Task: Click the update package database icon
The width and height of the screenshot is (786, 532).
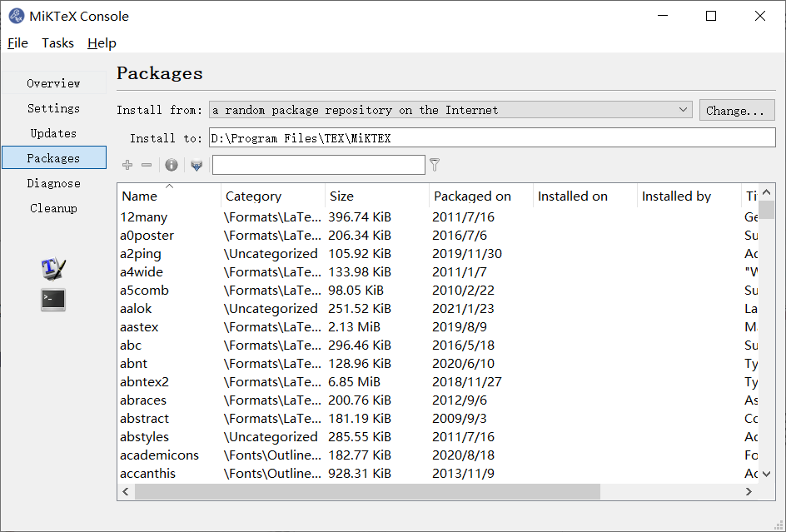Action: click(x=196, y=165)
